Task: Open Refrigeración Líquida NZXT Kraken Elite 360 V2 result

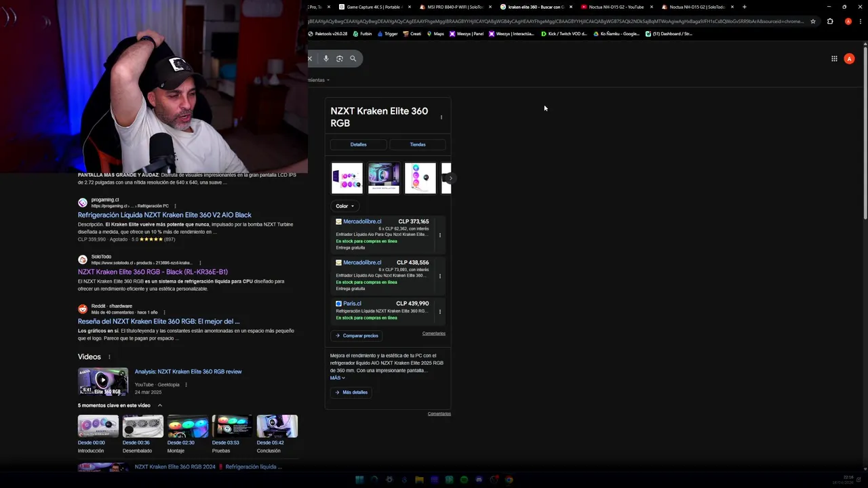Action: coord(165,215)
